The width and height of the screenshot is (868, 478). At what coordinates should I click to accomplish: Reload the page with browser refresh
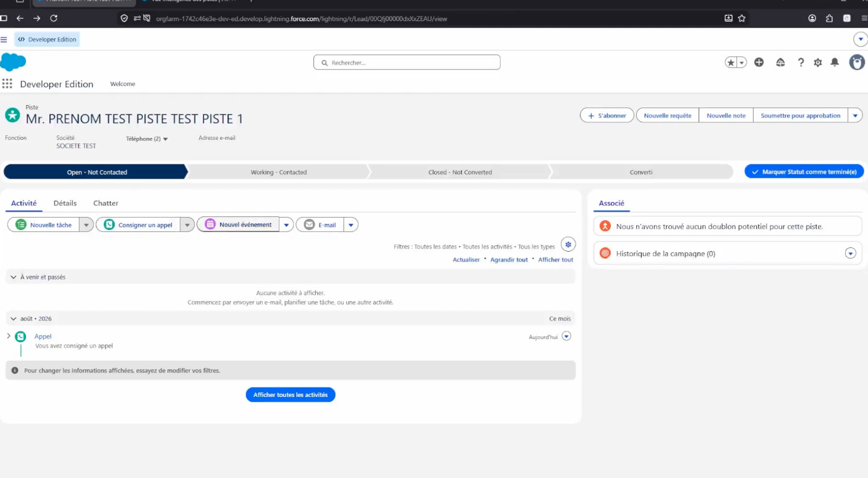[54, 19]
